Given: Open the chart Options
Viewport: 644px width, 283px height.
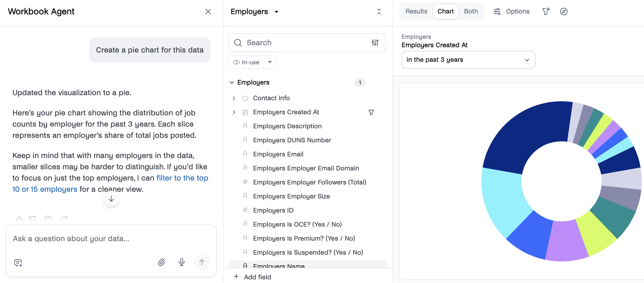Looking at the screenshot, I should (512, 12).
